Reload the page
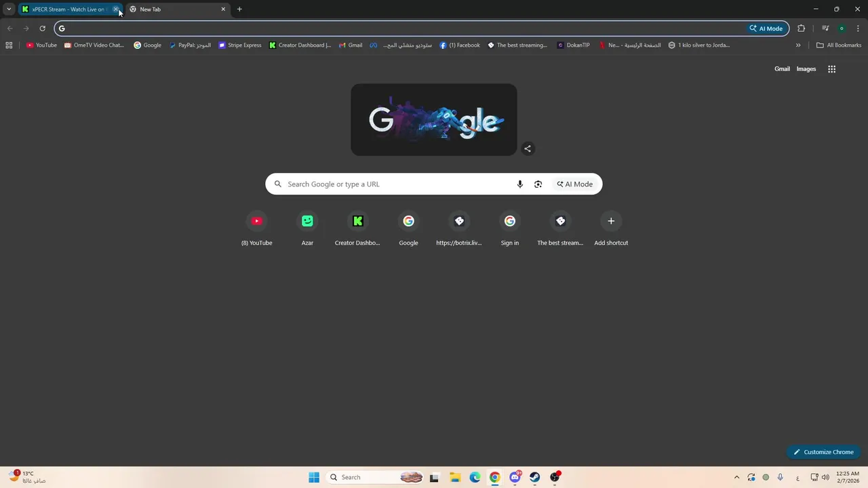Screen dimensions: 868x488 [42, 28]
